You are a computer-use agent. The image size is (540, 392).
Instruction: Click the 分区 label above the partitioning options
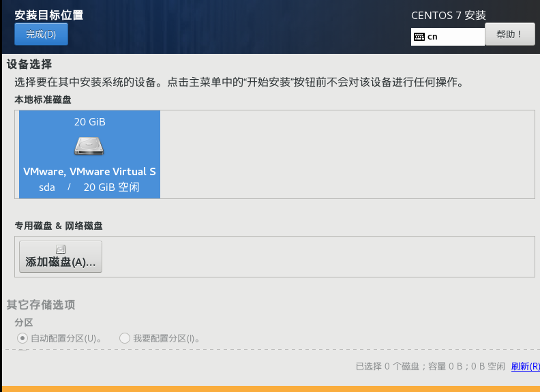tap(24, 322)
